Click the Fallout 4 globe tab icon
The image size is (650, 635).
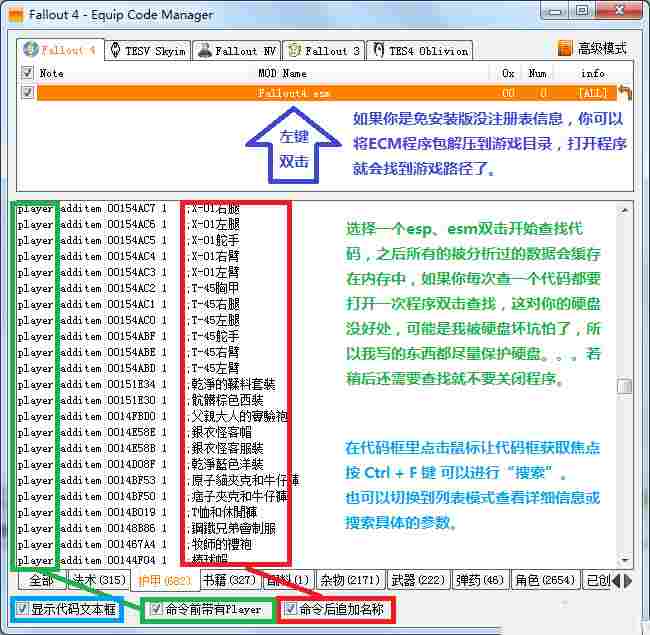pyautogui.click(x=31, y=49)
